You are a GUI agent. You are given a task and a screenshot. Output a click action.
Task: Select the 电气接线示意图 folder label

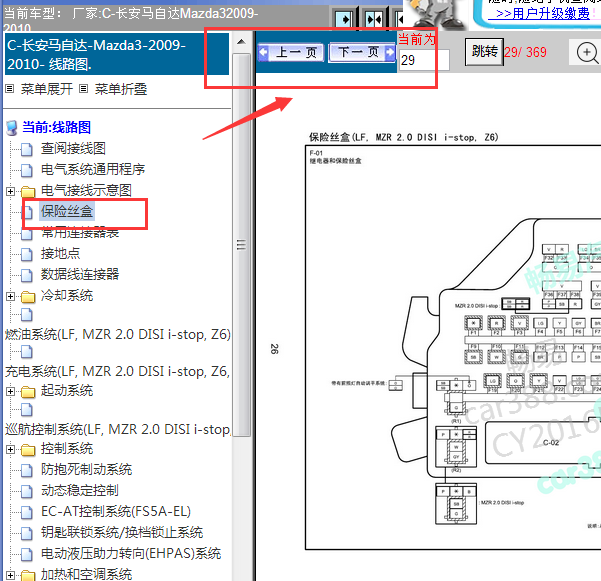86,190
